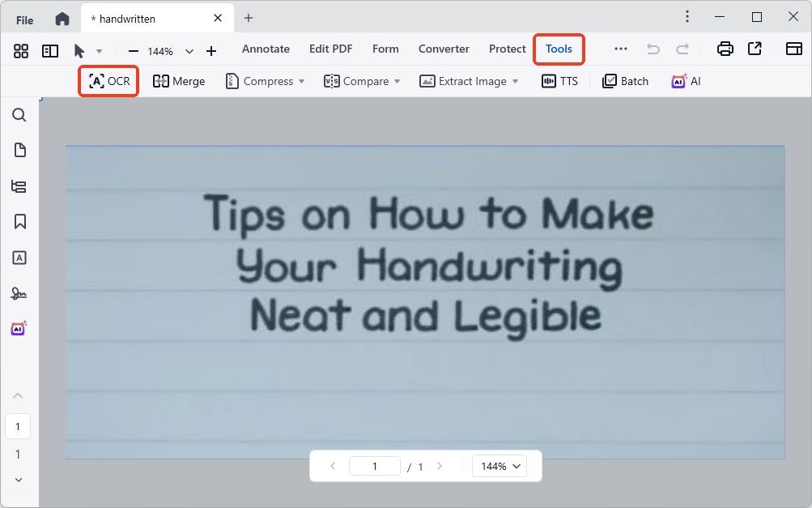Open the Batch processing tool
The width and height of the screenshot is (812, 508).
pyautogui.click(x=626, y=81)
